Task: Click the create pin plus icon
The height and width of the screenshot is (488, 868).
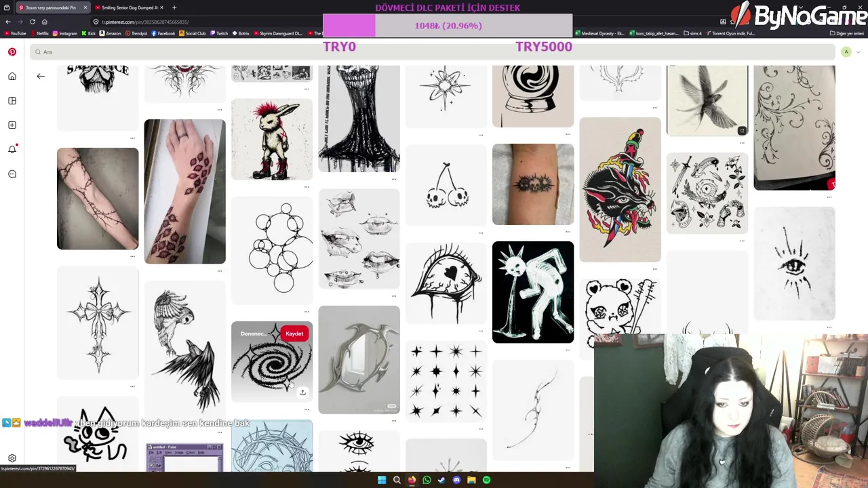Action: (x=12, y=125)
